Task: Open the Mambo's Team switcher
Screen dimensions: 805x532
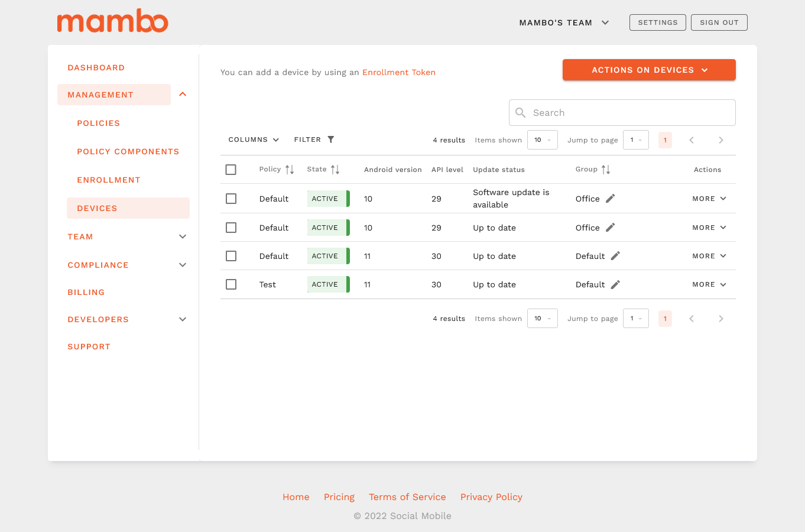Action: (x=564, y=22)
